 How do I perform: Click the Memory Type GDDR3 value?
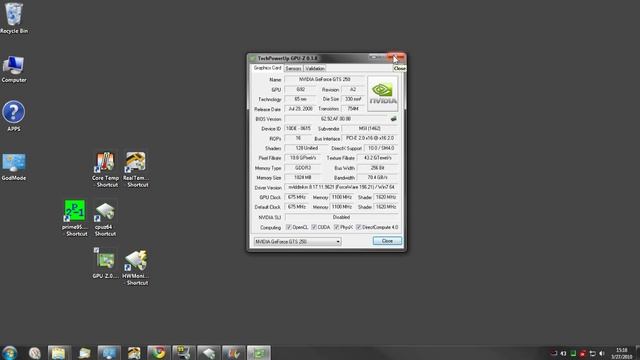(303, 167)
